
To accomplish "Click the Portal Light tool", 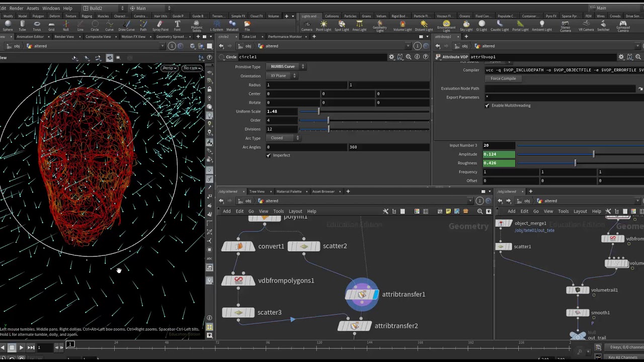I will 520,26.
